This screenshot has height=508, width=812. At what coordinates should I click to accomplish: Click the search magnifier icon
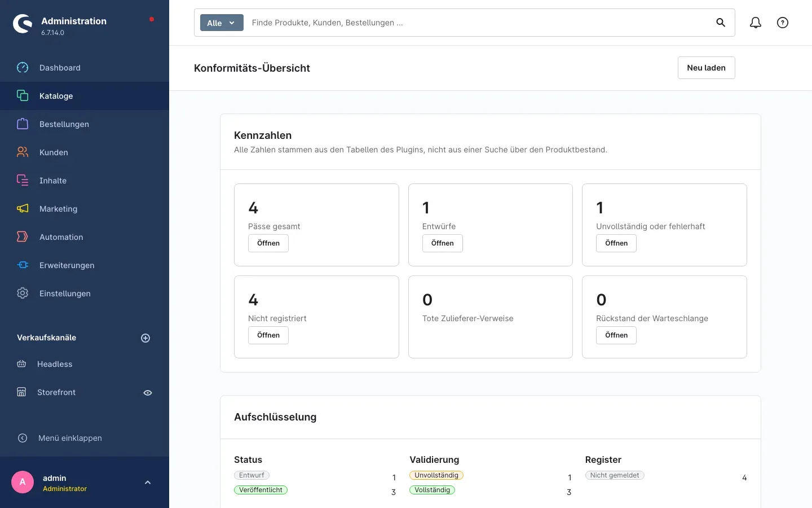click(721, 23)
